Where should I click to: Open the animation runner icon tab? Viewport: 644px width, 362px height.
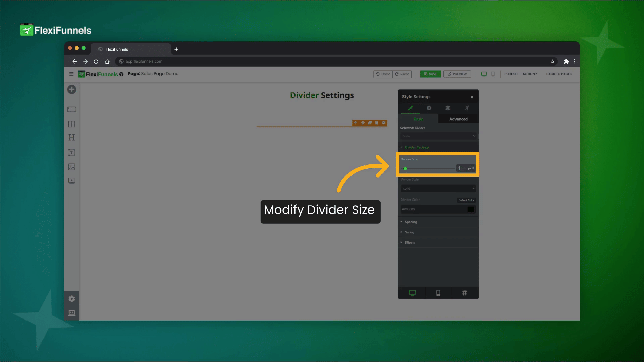467,108
